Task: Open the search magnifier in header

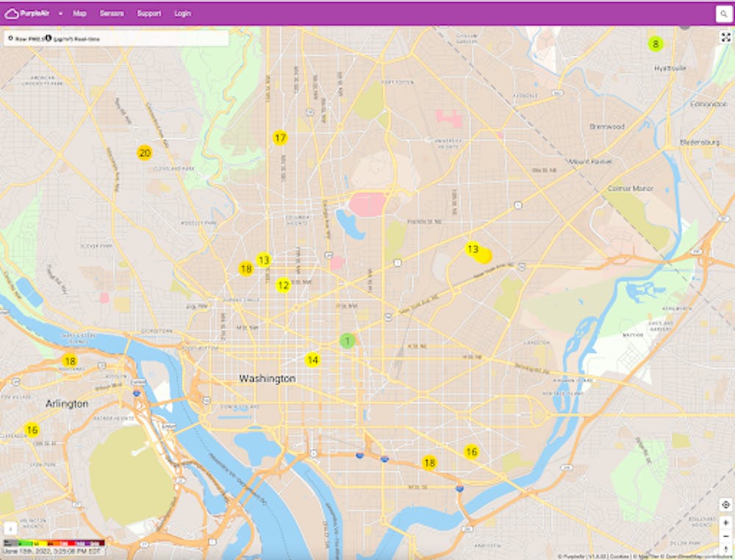Action: (x=723, y=14)
